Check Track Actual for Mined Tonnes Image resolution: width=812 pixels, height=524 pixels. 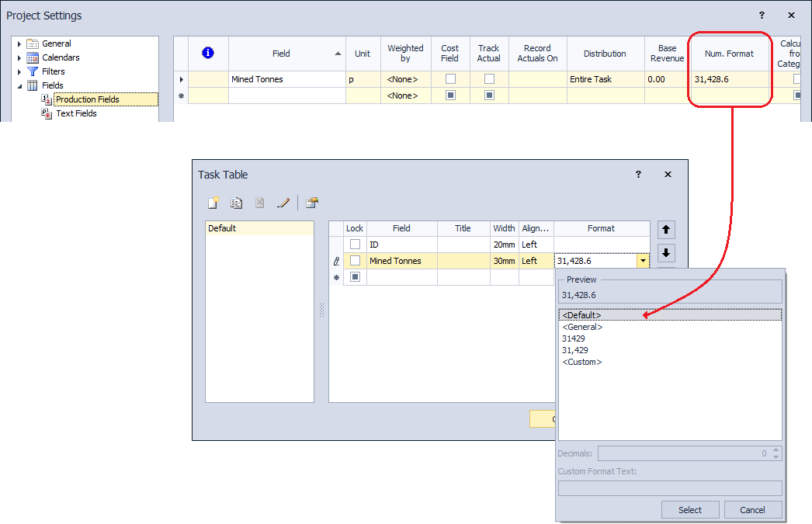pyautogui.click(x=489, y=79)
